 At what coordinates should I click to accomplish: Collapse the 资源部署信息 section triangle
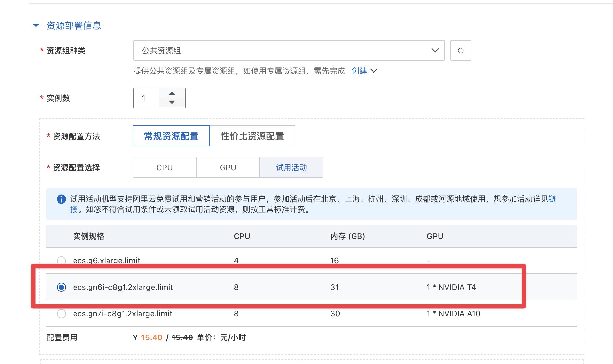[x=36, y=25]
